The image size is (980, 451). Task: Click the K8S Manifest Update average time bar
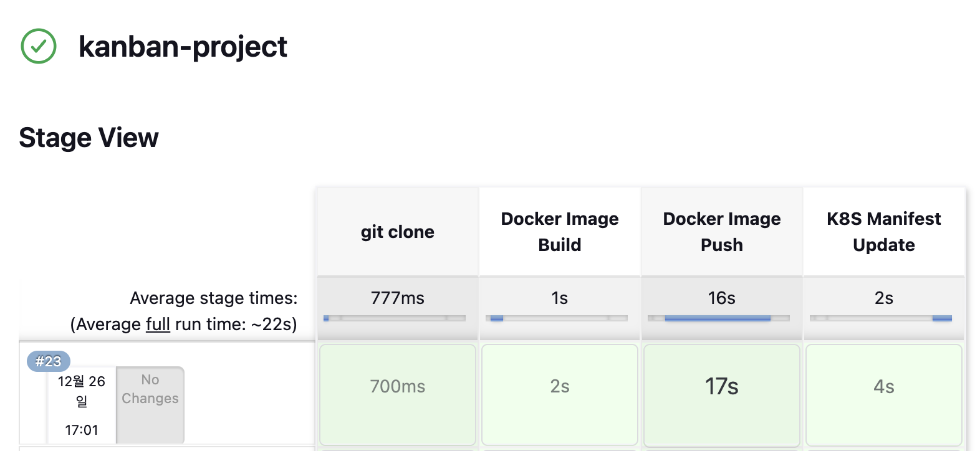click(x=881, y=318)
